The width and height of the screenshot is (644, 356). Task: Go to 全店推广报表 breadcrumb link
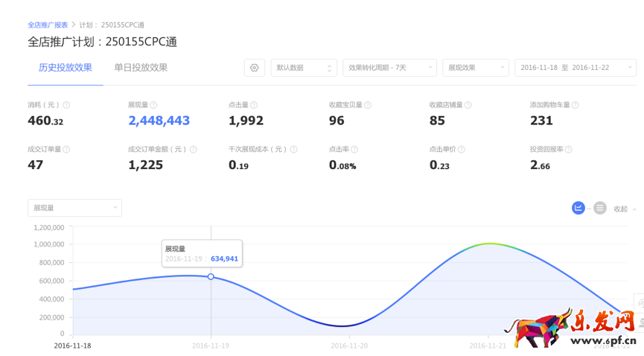pos(48,25)
